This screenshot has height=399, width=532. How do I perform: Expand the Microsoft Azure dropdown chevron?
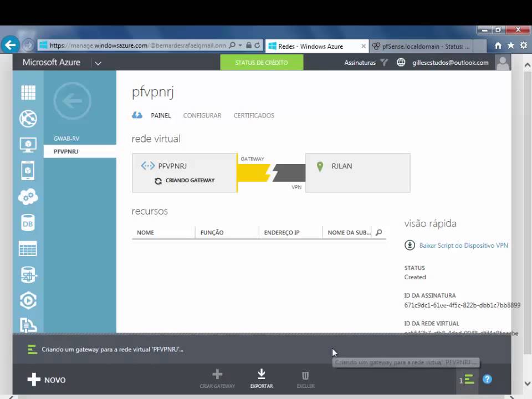(x=98, y=63)
